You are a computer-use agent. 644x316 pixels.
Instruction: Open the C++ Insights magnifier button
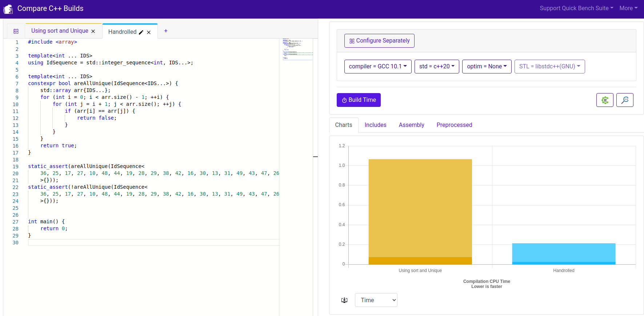point(625,100)
